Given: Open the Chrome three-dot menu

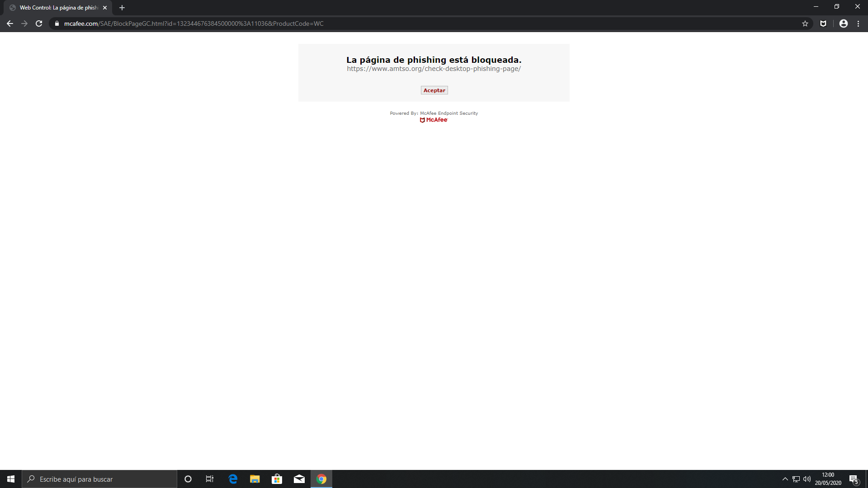Looking at the screenshot, I should [x=858, y=23].
